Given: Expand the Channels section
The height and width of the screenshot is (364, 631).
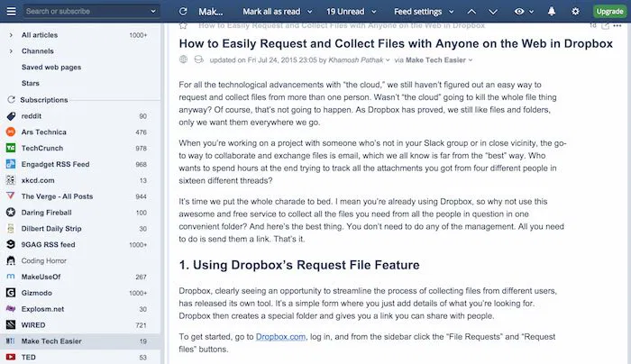Looking at the screenshot, I should [x=9, y=51].
